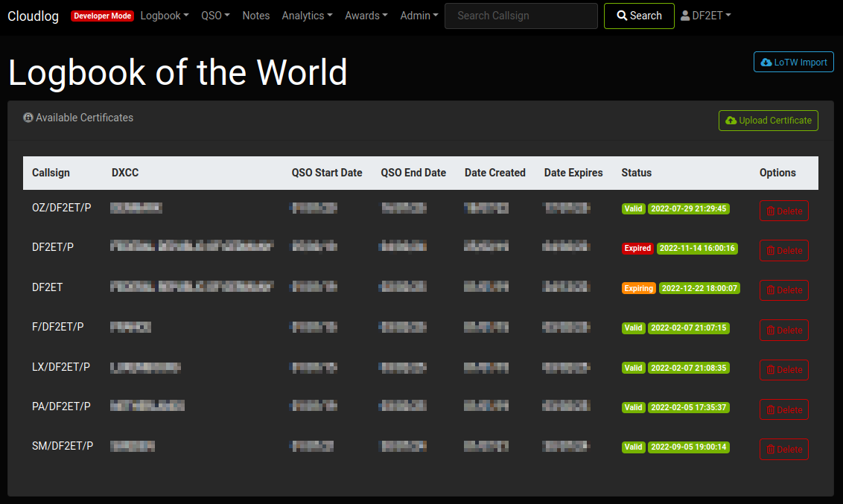Viewport: 843px width, 504px height.
Task: Expand the Admin dropdown menu
Action: click(419, 16)
